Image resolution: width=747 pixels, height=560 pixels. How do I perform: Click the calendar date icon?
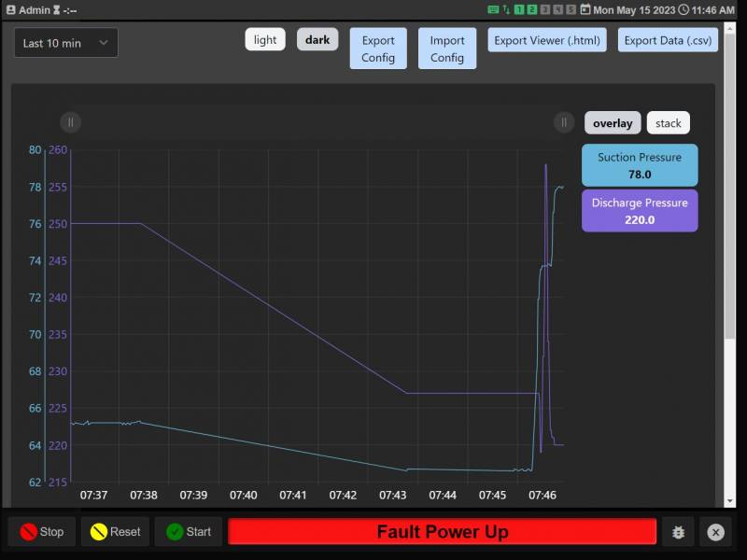coord(585,10)
